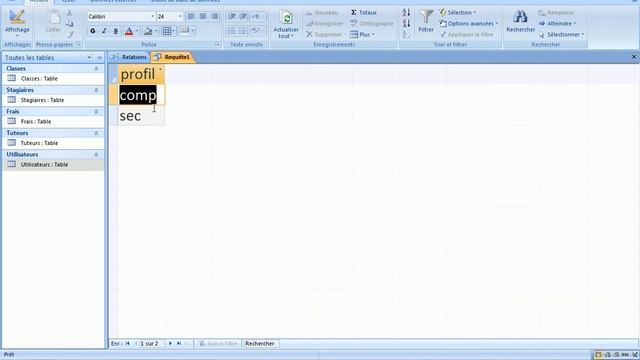Open Options avancées filter dropdown

tap(469, 24)
